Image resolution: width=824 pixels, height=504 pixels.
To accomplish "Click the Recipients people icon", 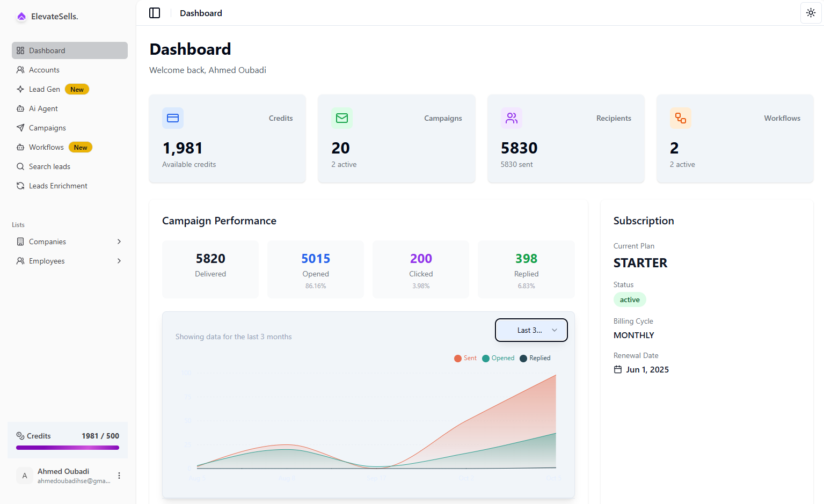I will click(x=512, y=118).
